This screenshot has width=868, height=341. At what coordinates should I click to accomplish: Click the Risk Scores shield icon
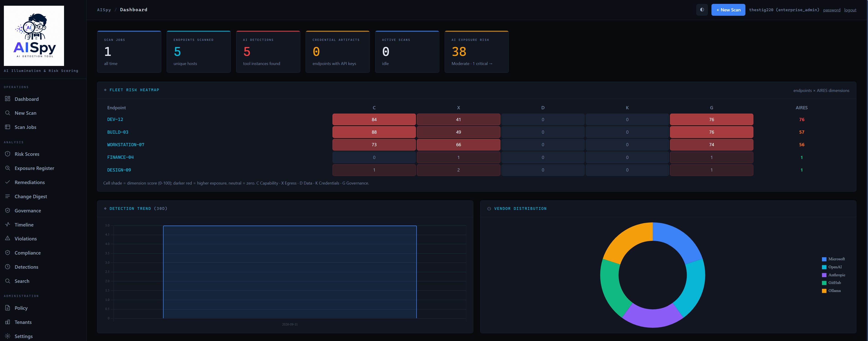(8, 154)
